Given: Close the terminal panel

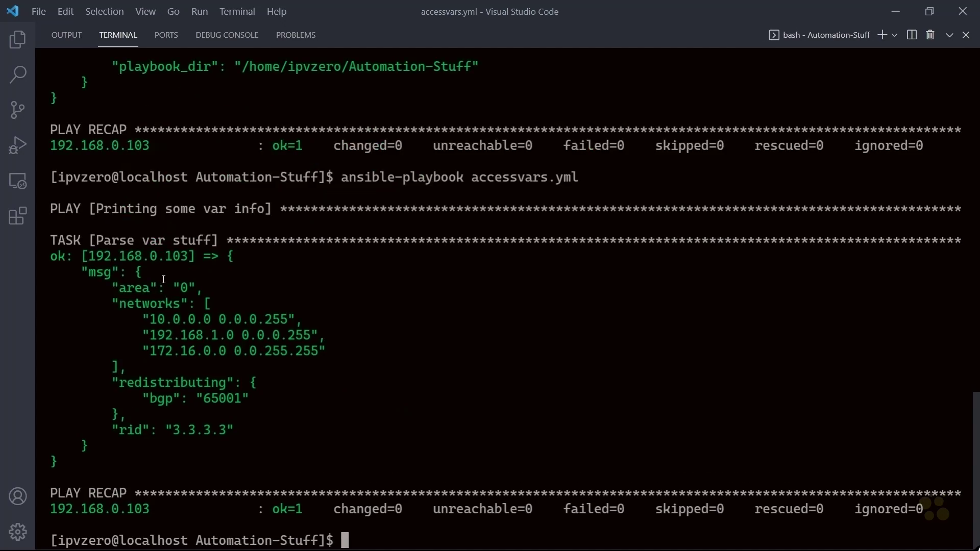Looking at the screenshot, I should point(966,35).
